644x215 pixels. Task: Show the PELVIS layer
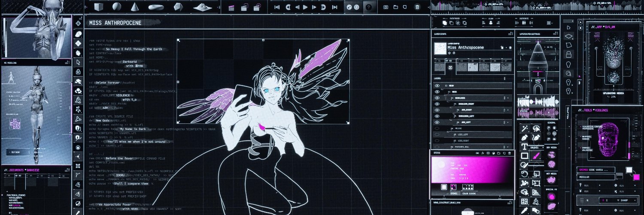(x=437, y=129)
